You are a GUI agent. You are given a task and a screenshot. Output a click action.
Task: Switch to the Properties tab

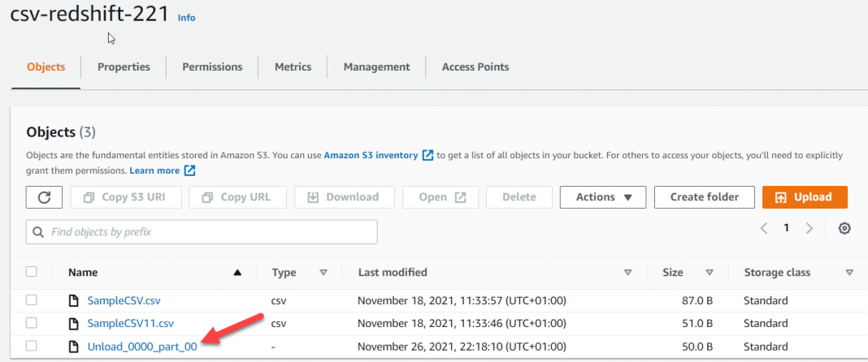pos(124,67)
